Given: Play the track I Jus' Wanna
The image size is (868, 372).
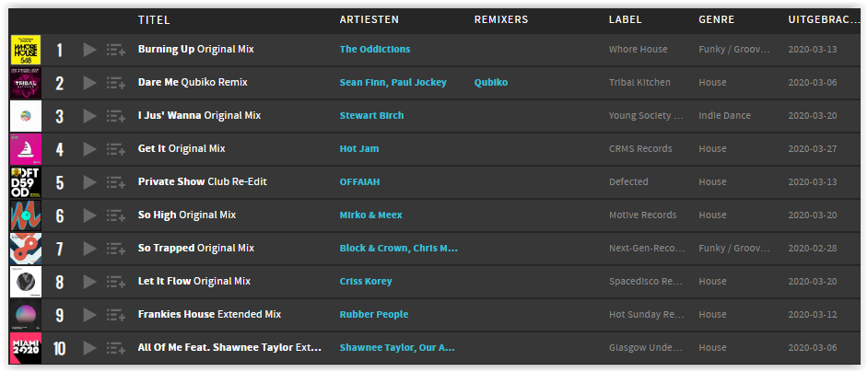Looking at the screenshot, I should tap(89, 116).
